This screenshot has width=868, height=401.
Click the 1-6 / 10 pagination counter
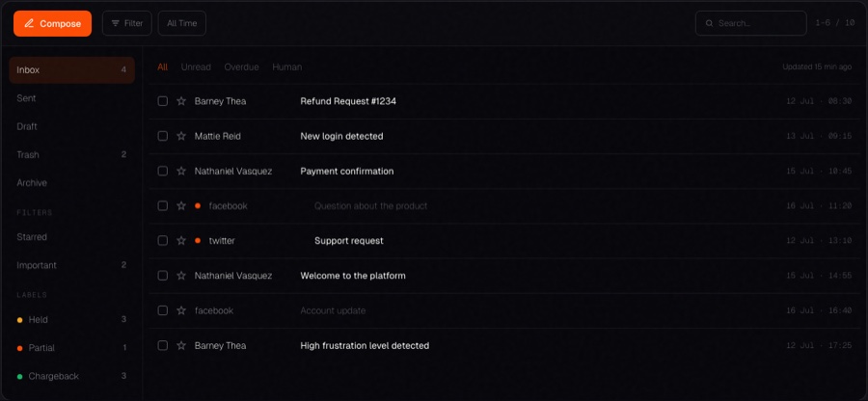click(x=835, y=23)
